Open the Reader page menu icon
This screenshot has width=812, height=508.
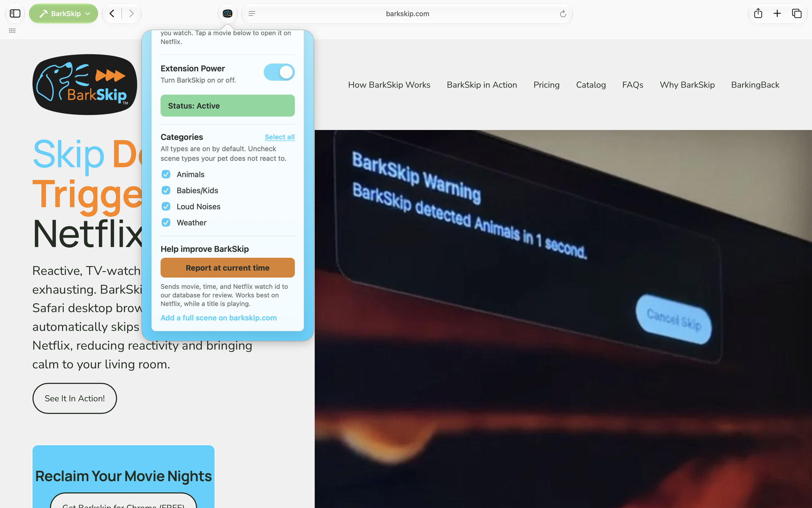(252, 13)
